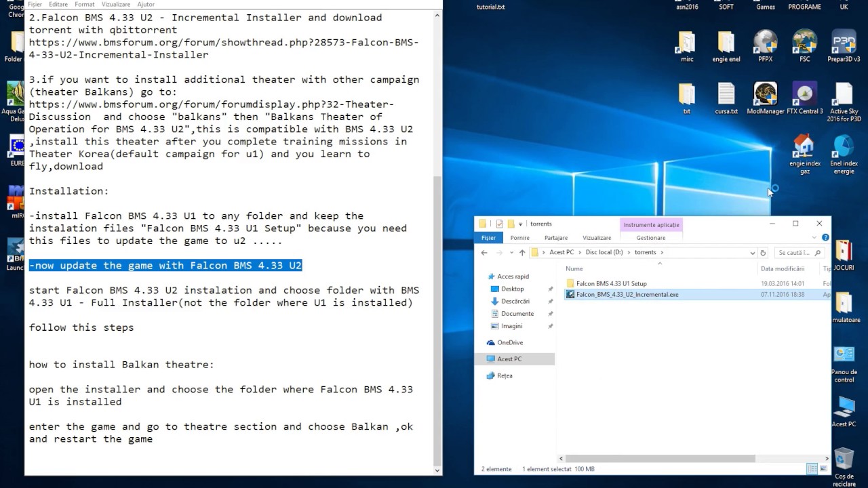Open OneDrive in the navigation pane
This screenshot has width=868, height=488.
coord(509,342)
